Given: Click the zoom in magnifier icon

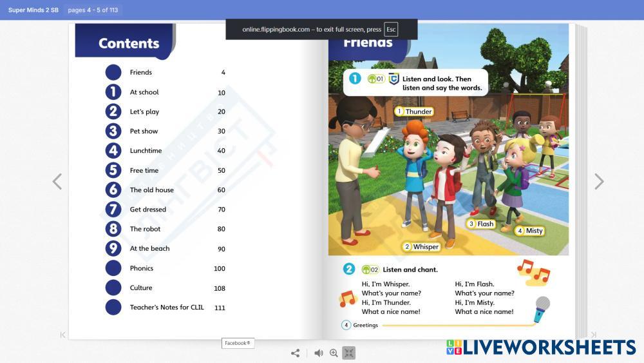Looking at the screenshot, I should pyautogui.click(x=334, y=353).
